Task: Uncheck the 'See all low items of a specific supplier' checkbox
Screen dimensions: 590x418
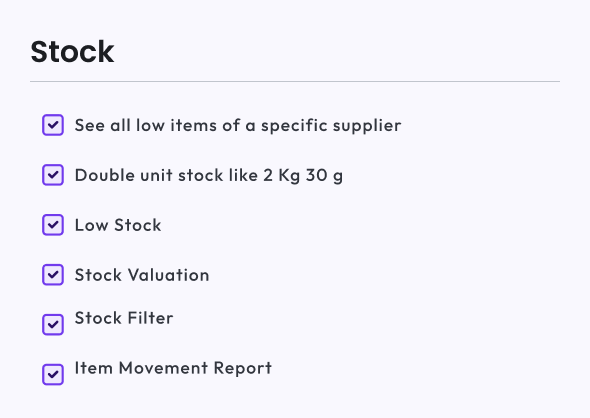Action: pyautogui.click(x=53, y=125)
